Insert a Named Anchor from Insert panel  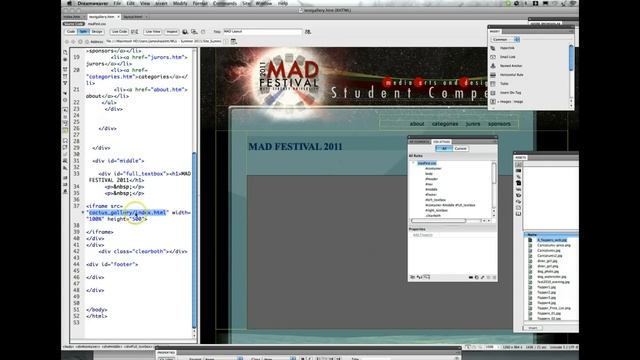510,66
